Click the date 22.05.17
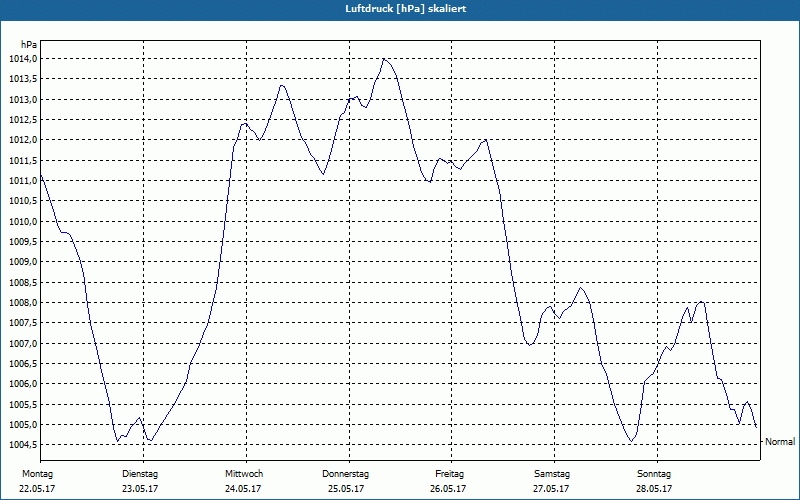Viewport: 800px width, 500px height. 37,489
